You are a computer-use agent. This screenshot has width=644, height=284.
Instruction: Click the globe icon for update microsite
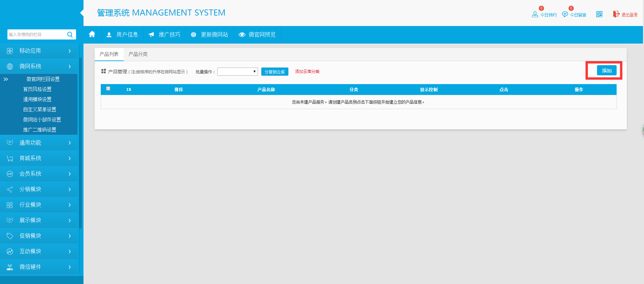[193, 35]
